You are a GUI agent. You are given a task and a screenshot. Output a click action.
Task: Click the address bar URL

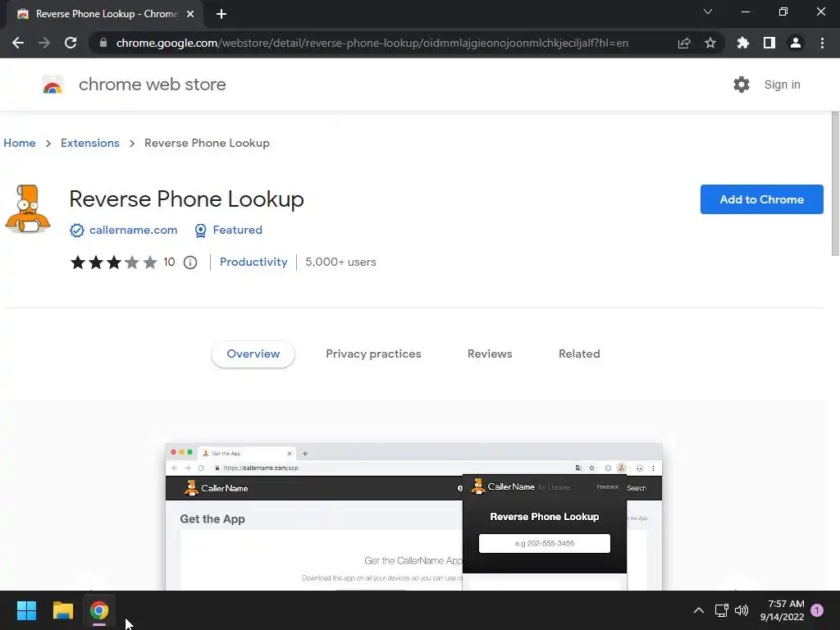coord(372,43)
